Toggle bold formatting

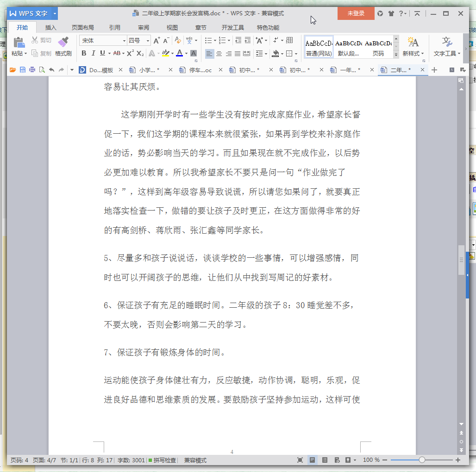tap(84, 53)
